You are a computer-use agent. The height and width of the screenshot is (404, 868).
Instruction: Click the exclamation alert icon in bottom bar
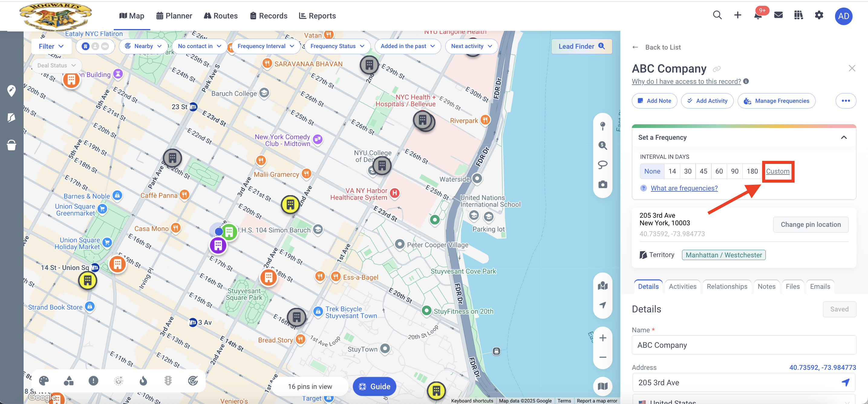93,381
